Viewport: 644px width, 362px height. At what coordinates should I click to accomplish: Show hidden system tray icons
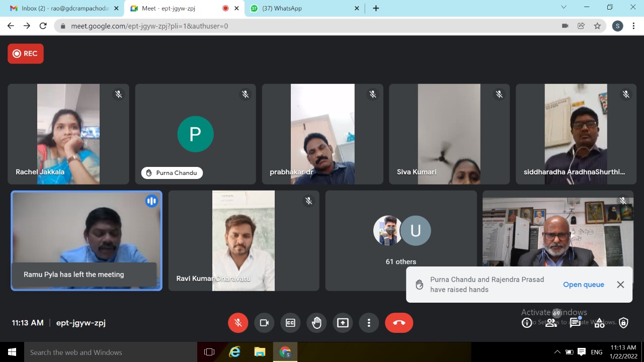pos(557,352)
